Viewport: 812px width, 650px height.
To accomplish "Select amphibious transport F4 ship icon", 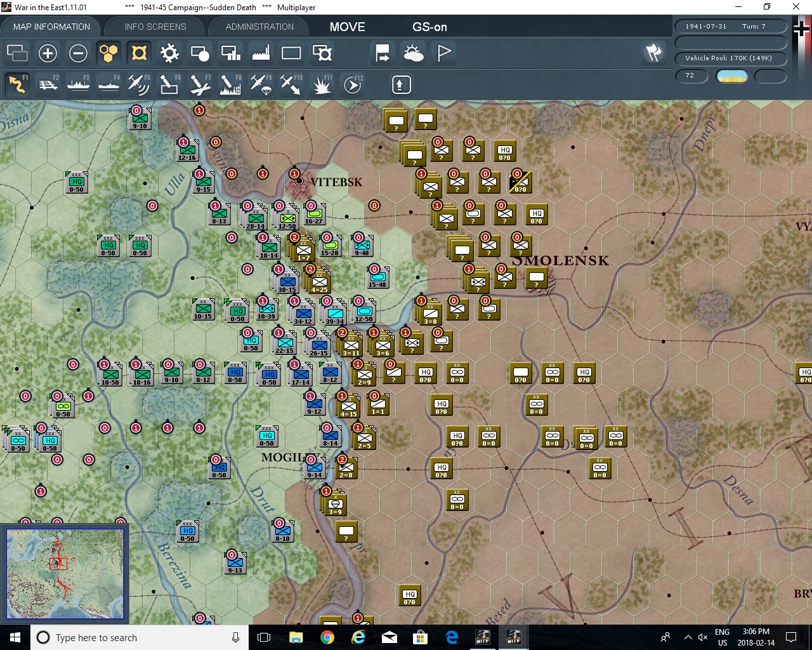I will [108, 84].
